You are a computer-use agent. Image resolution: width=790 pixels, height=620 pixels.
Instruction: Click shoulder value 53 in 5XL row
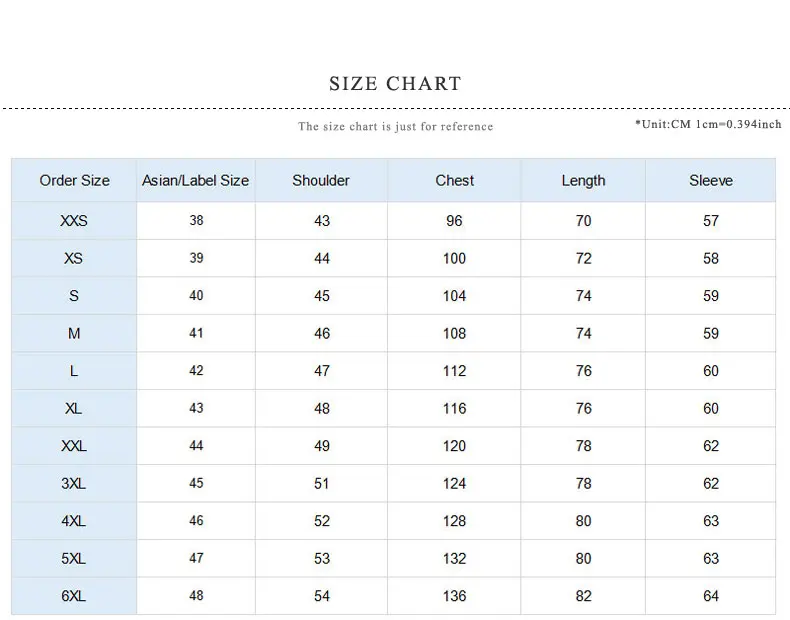[x=322, y=559]
